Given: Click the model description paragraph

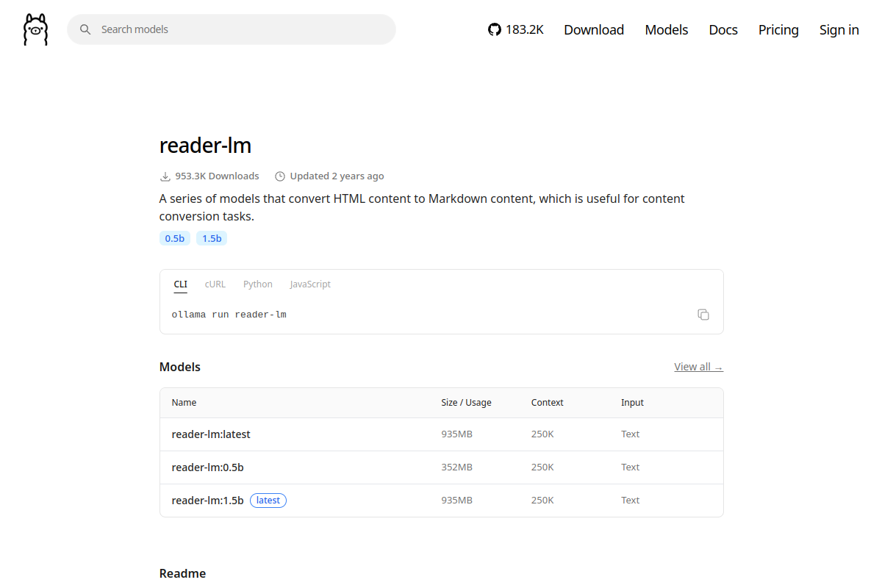Looking at the screenshot, I should pyautogui.click(x=422, y=207).
